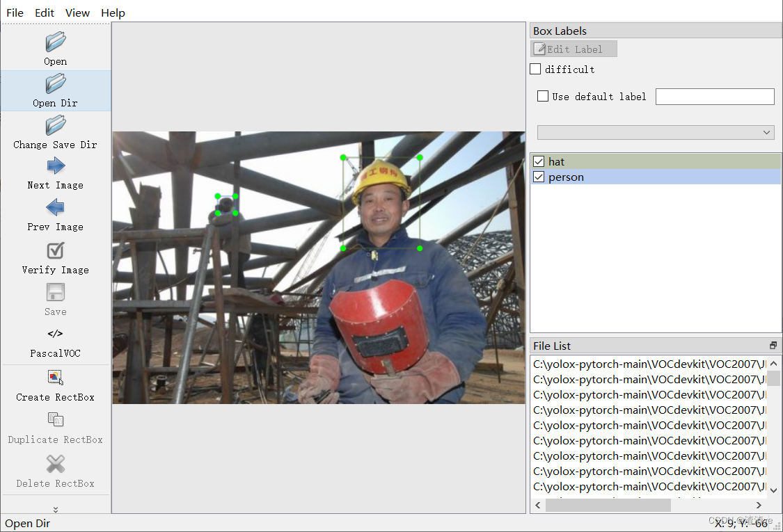Image resolution: width=783 pixels, height=532 pixels.
Task: Switch annotation format via the PascalVOC icon
Action: point(56,333)
